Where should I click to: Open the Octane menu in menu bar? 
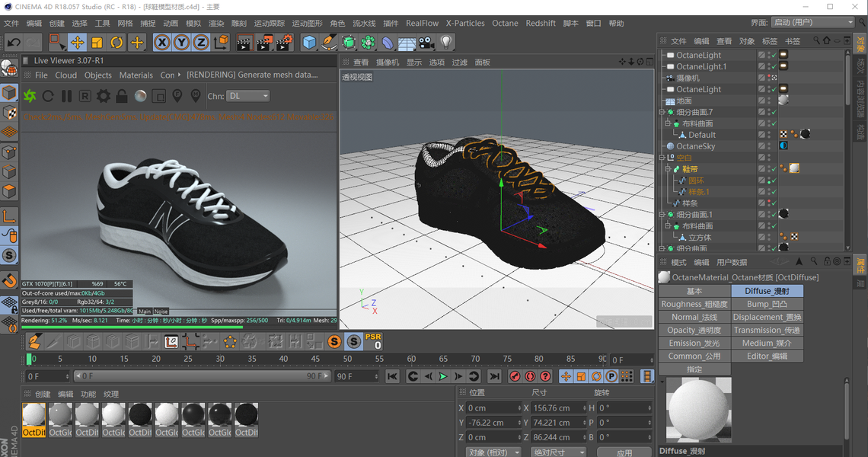click(505, 24)
